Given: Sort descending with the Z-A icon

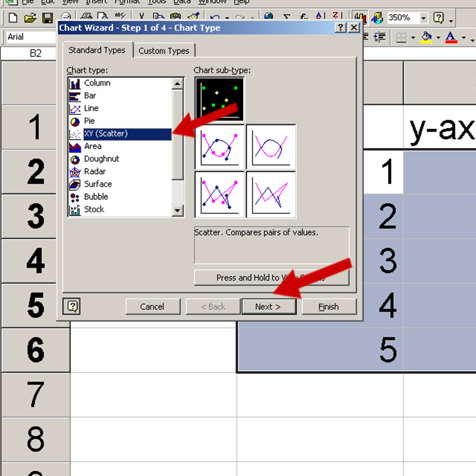Looking at the screenshot, I should (x=337, y=16).
